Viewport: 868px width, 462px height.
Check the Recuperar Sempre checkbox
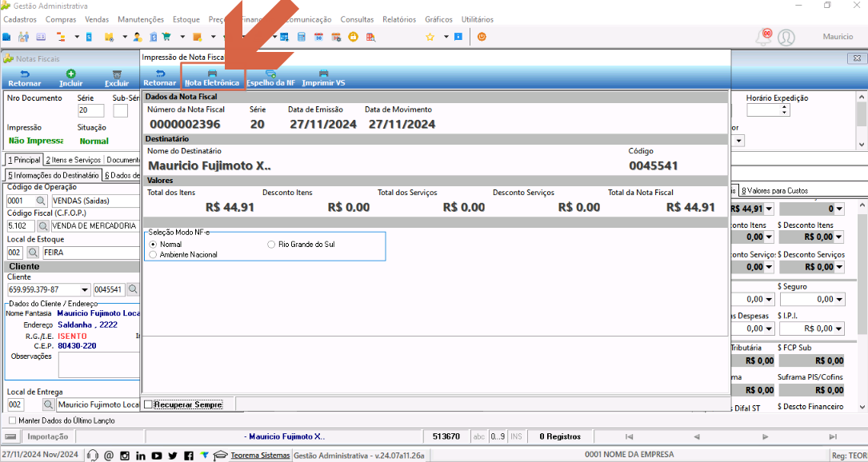(x=148, y=405)
